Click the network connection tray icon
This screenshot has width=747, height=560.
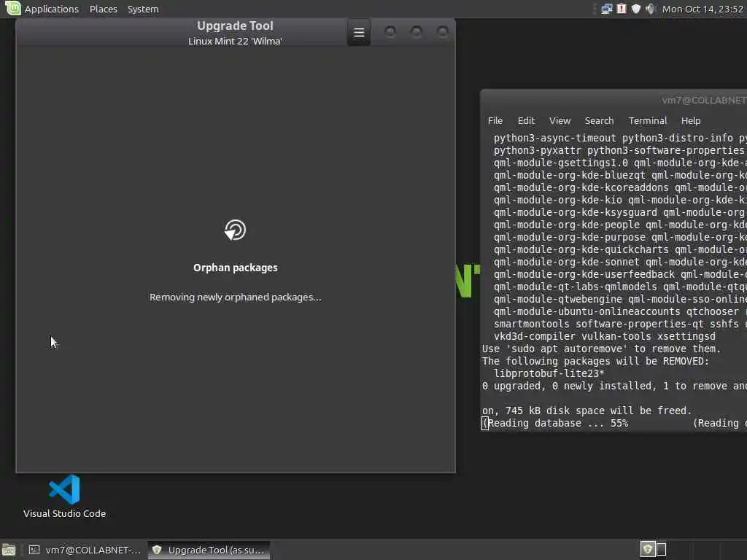coord(606,9)
